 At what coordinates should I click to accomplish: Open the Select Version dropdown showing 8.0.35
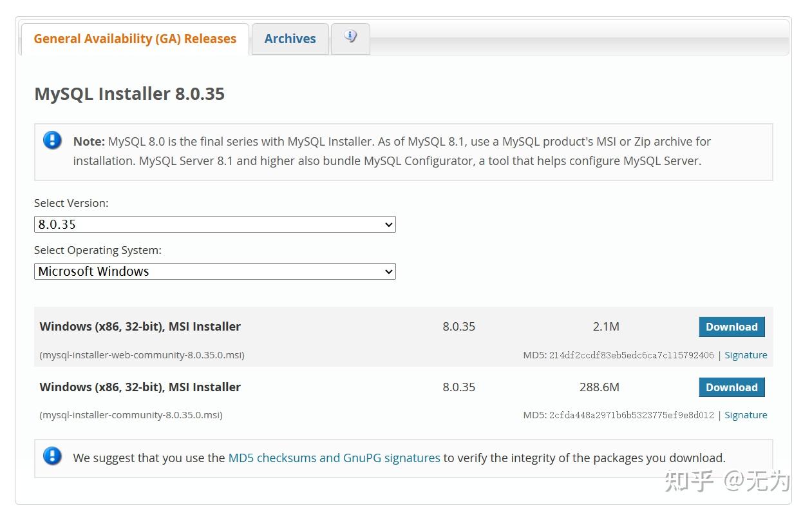[x=214, y=224]
